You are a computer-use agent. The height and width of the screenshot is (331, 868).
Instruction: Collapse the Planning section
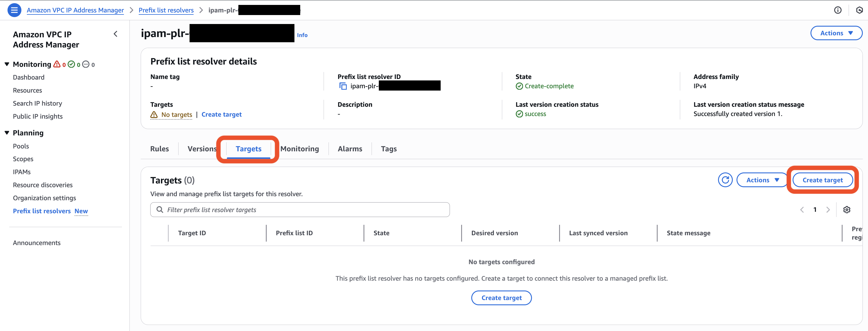click(x=7, y=133)
